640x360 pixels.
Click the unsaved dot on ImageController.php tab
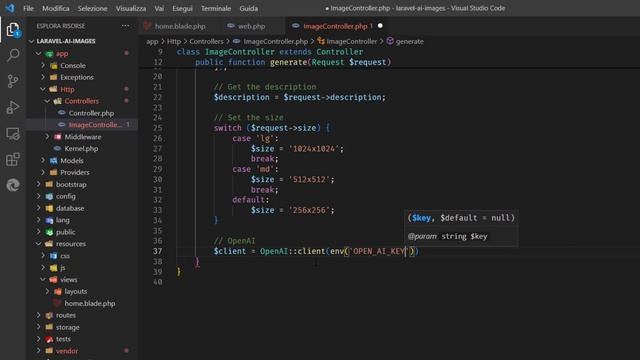click(x=380, y=26)
